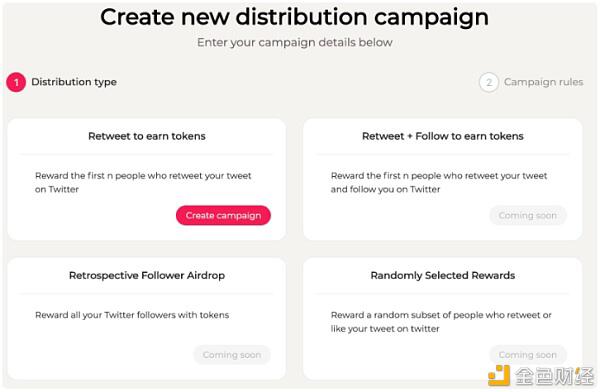
Task: Click the orange watermark logo icon
Action: [x=499, y=375]
